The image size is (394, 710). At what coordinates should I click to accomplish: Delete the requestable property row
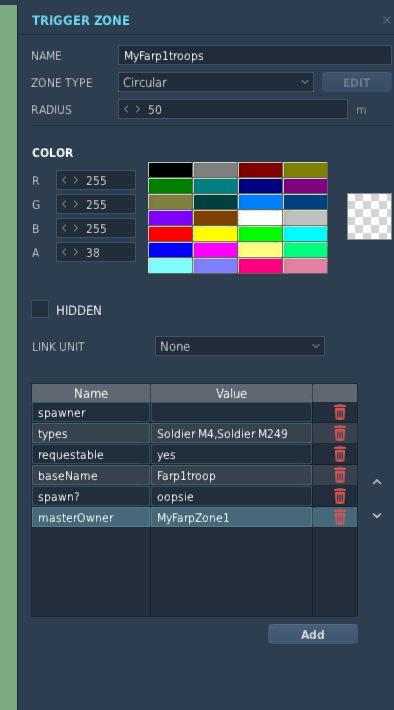tap(340, 454)
